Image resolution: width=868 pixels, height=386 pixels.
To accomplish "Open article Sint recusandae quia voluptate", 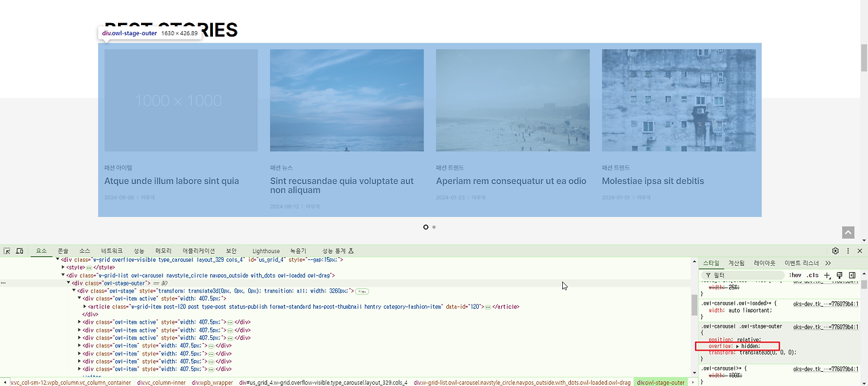I will (x=342, y=185).
